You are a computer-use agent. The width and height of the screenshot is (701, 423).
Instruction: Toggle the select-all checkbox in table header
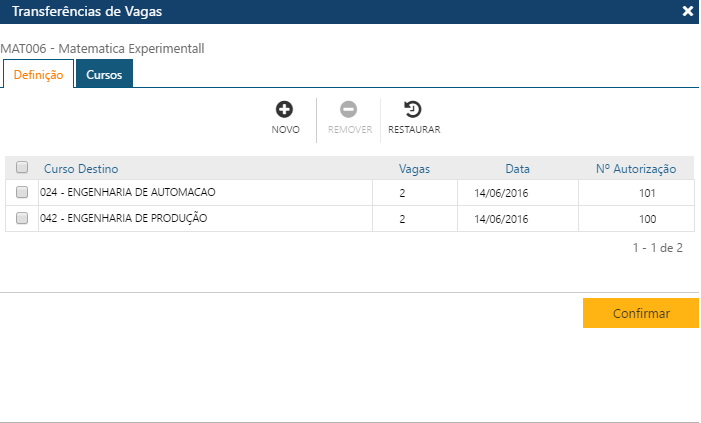click(x=22, y=168)
